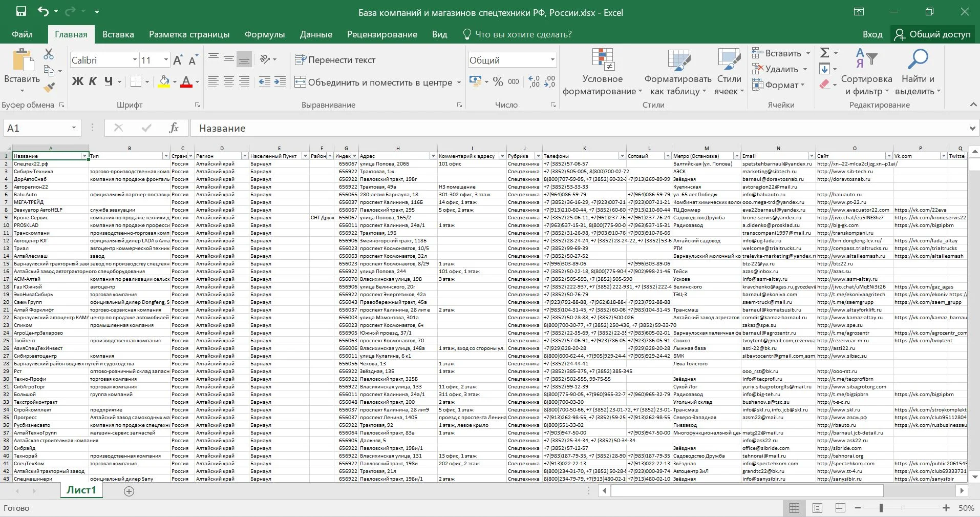Open Стили ячеек gallery

click(729, 72)
